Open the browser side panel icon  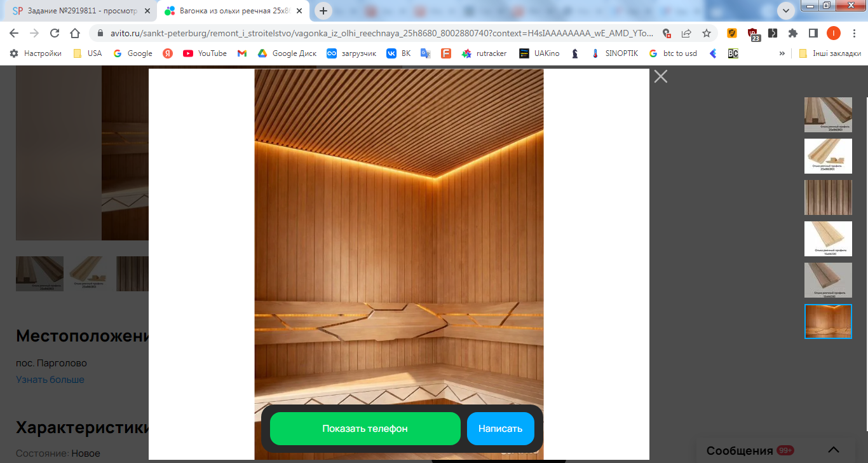(x=813, y=33)
